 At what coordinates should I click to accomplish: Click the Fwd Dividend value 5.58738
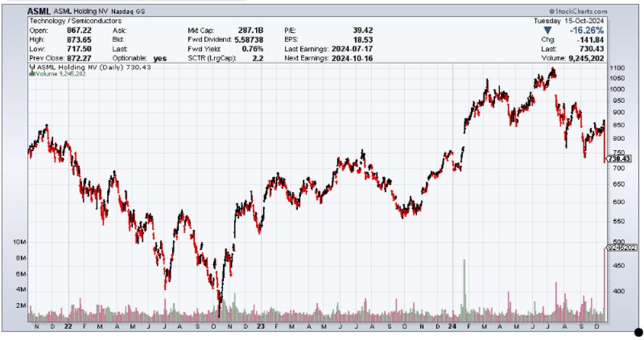point(249,40)
